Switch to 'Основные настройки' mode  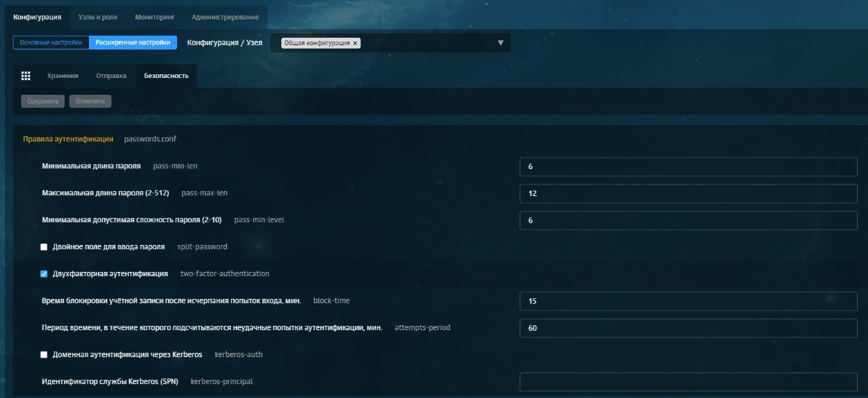(51, 42)
